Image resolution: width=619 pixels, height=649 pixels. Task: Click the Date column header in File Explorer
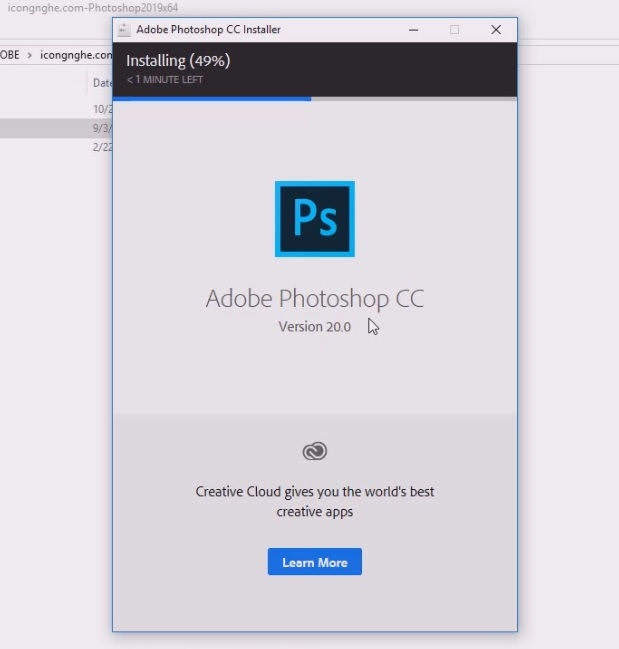pyautogui.click(x=102, y=83)
